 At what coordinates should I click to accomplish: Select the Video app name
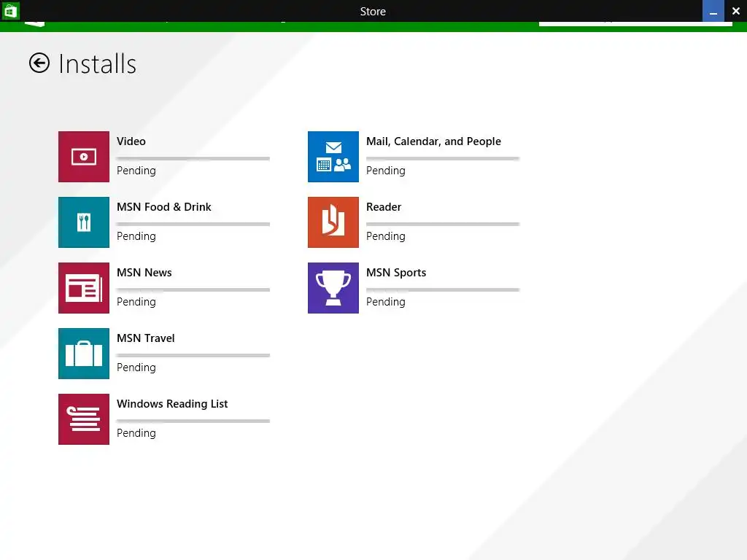pos(131,141)
